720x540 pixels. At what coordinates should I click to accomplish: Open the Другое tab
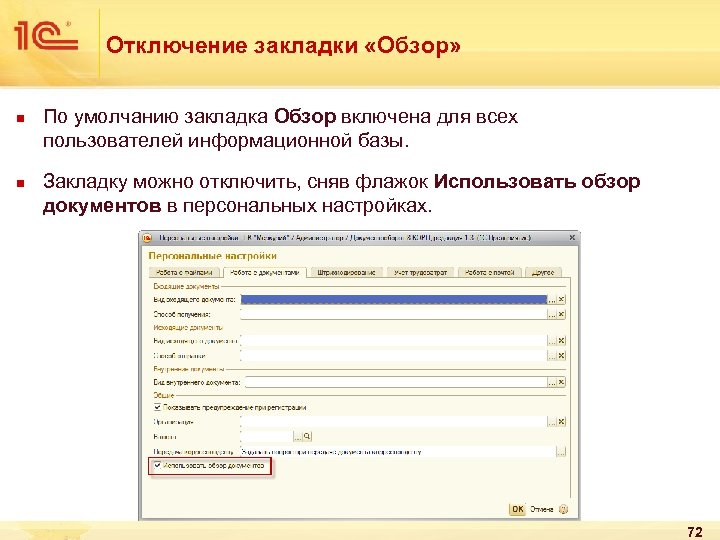point(543,272)
